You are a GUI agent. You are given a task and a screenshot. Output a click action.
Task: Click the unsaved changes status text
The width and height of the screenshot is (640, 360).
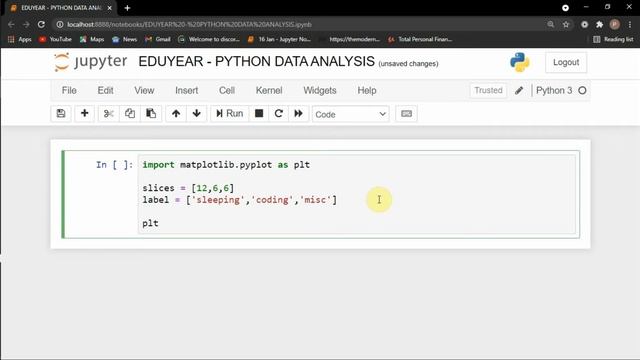(408, 64)
